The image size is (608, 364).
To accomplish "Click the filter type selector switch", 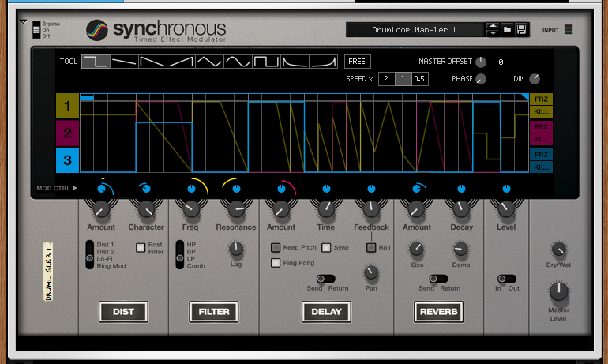I will coord(179,255).
